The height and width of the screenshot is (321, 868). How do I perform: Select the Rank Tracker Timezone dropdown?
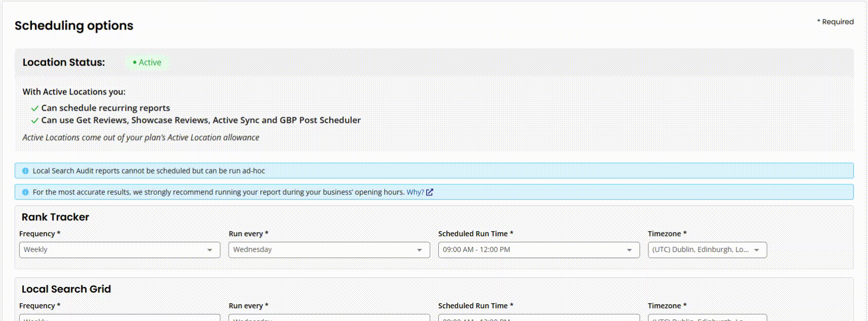[707, 250]
